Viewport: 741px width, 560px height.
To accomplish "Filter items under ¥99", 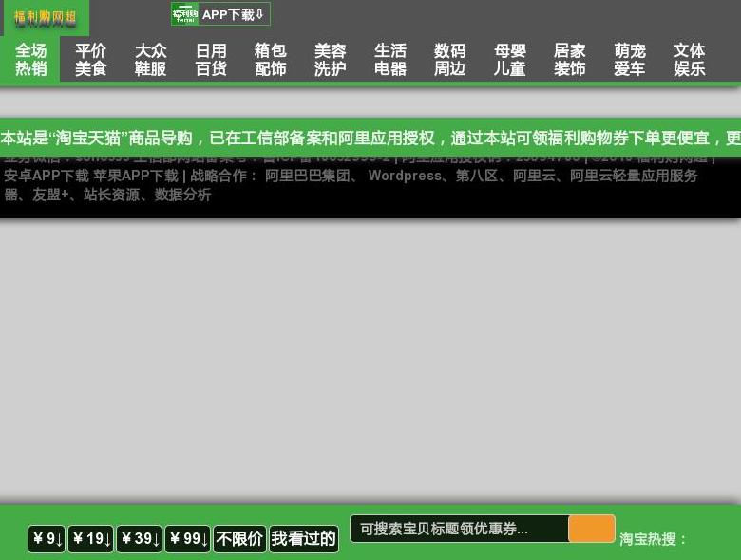I will 187,539.
